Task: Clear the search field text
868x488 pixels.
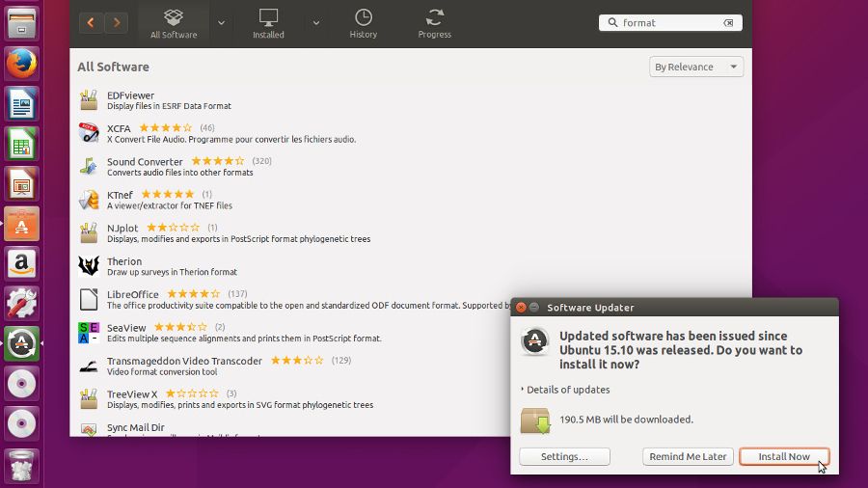Action: click(728, 23)
